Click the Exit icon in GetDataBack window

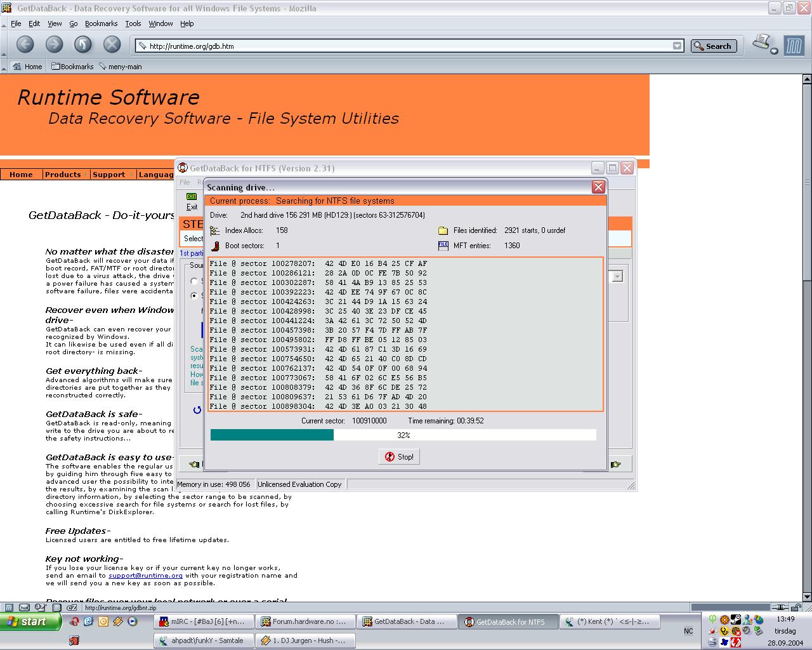point(192,202)
